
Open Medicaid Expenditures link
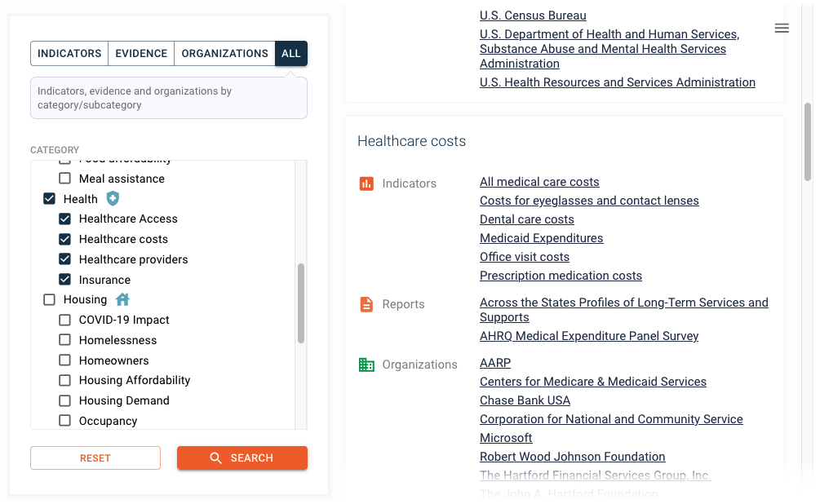tap(542, 238)
